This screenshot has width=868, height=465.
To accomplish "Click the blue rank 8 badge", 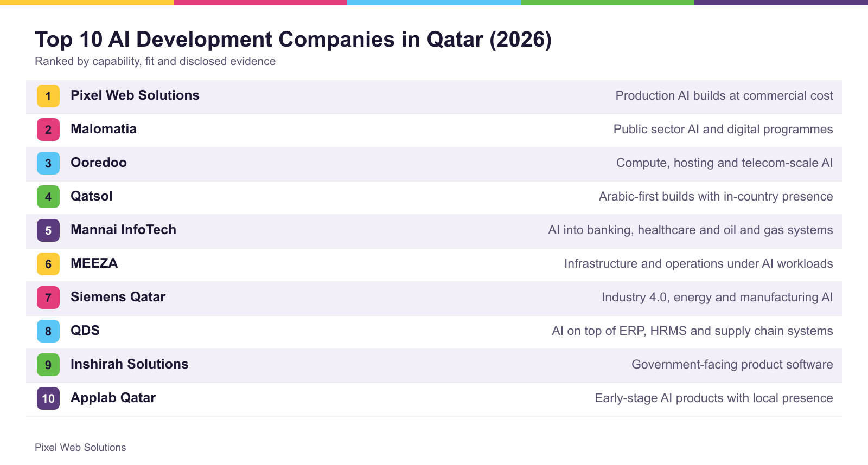I will coord(48,331).
